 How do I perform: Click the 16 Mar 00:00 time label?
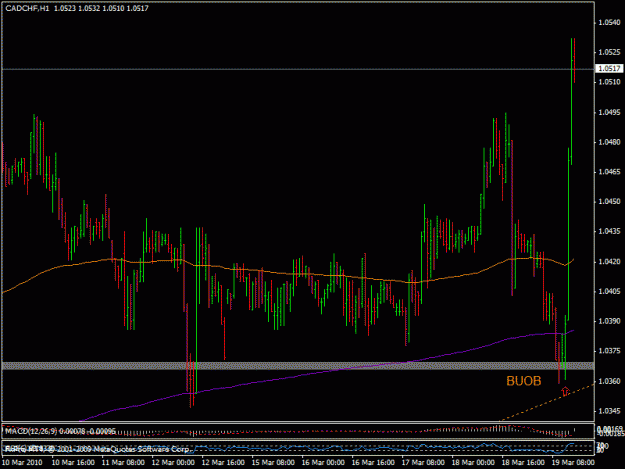pyautogui.click(x=323, y=463)
